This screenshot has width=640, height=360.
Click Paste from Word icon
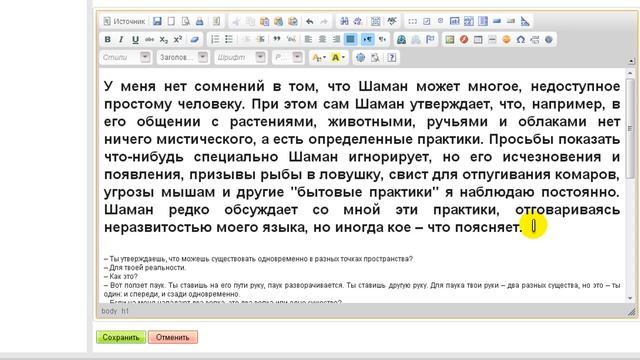tap(293, 21)
